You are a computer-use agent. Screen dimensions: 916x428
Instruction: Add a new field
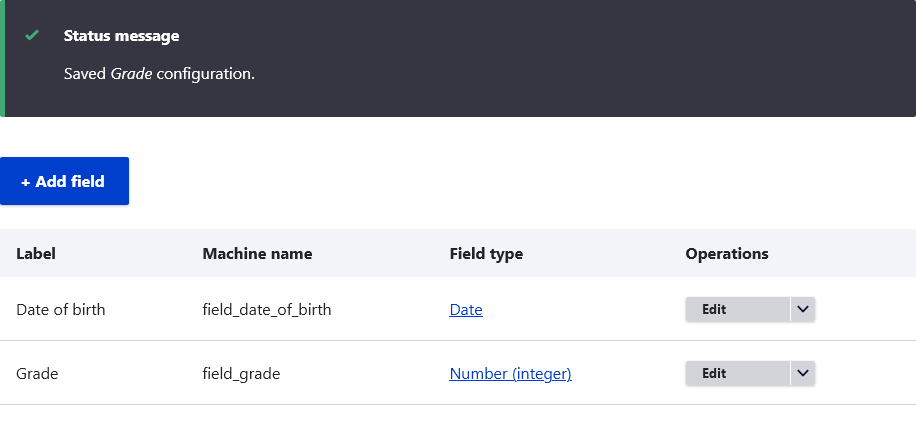[64, 181]
